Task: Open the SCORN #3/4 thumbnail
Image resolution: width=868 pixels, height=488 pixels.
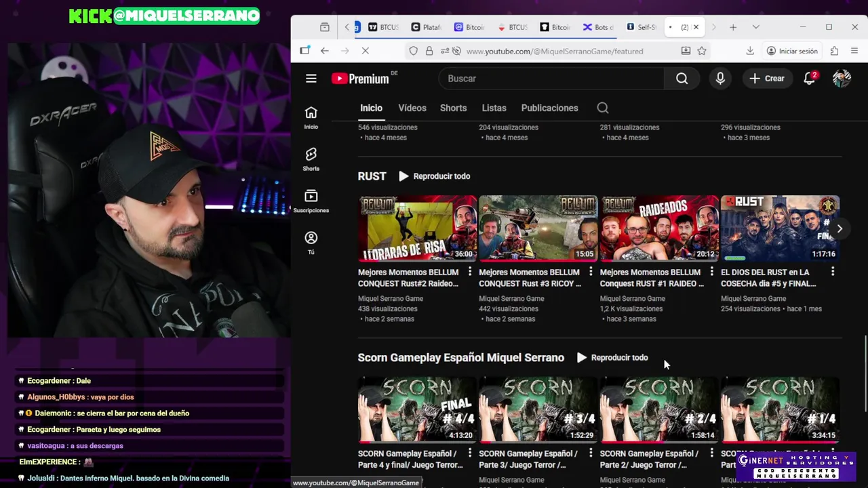Action: [x=538, y=409]
